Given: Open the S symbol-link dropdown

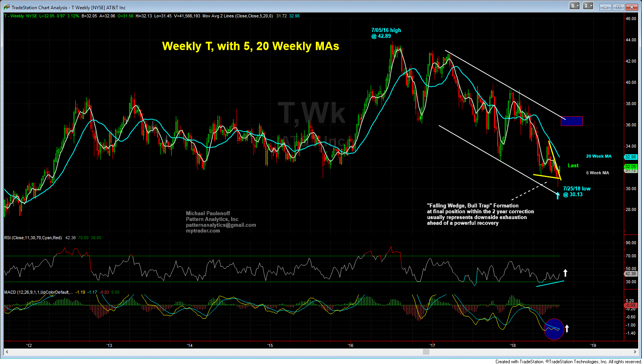Looking at the screenshot, I should (x=574, y=6).
